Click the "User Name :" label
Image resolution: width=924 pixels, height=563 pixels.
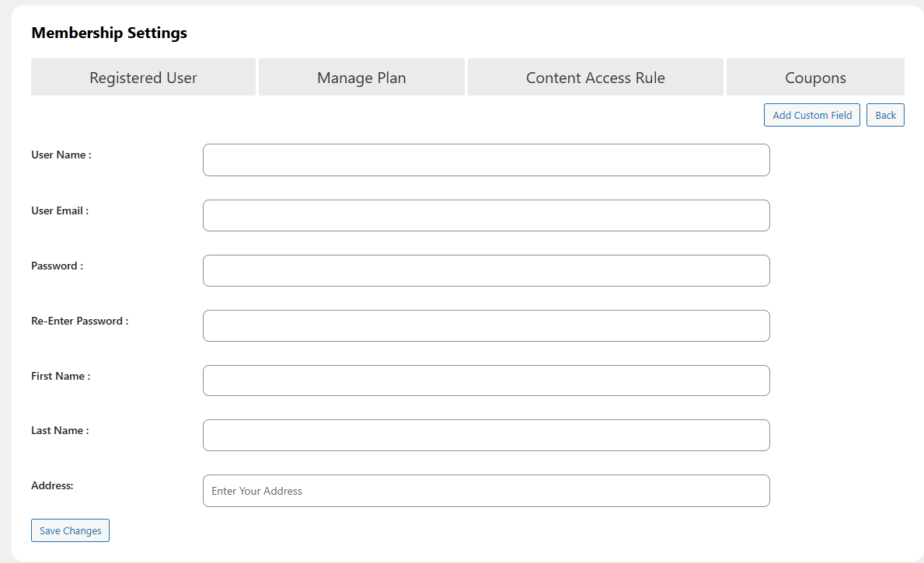pos(61,155)
